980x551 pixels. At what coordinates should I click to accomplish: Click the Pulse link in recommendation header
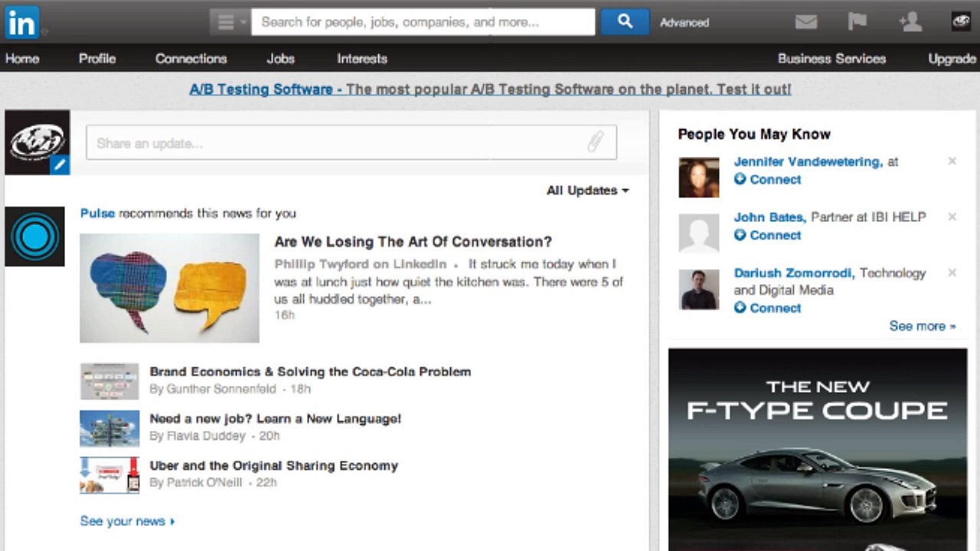coord(97,214)
